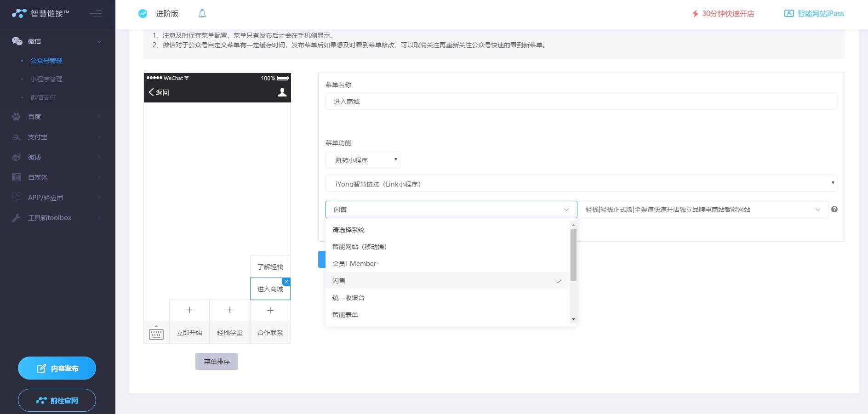This screenshot has width=868, height=414.
Task: Add submenu above 轻栈学堂 with plus
Action: pyautogui.click(x=230, y=310)
